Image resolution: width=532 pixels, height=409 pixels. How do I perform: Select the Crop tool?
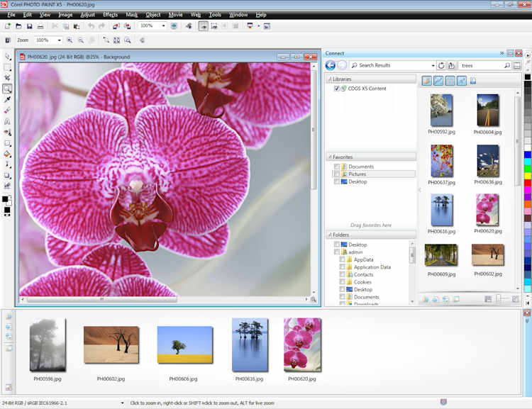tap(7, 78)
